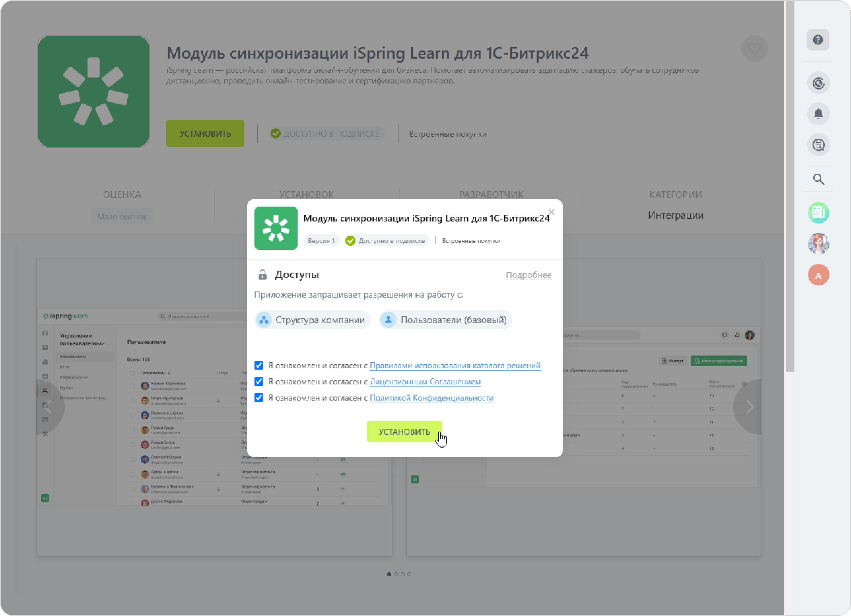Click Встроенные покупки on the app page

pos(448,134)
